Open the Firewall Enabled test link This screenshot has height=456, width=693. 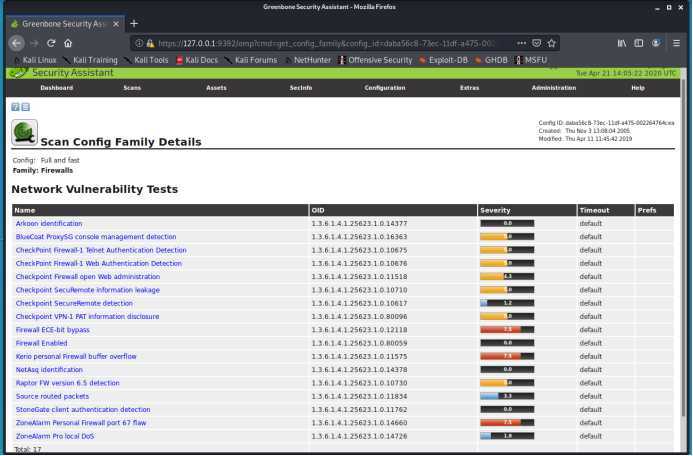[x=42, y=343]
